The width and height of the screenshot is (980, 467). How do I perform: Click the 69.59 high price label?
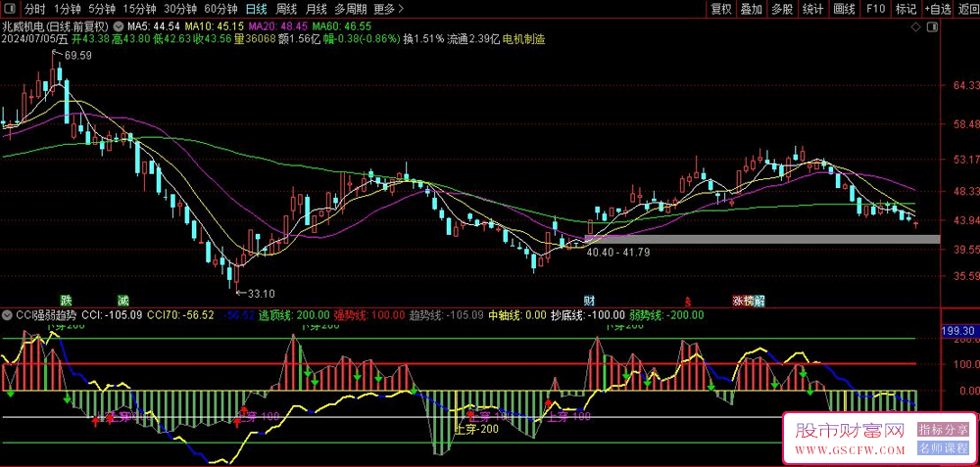click(78, 56)
